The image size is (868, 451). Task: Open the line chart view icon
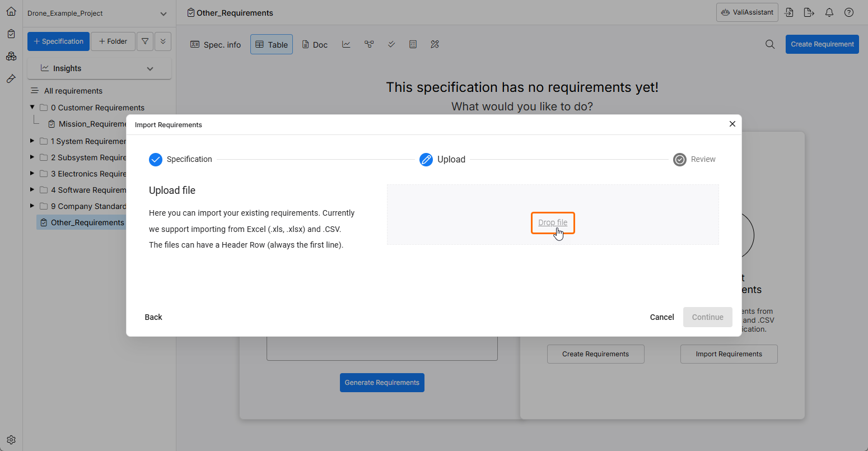tap(346, 44)
